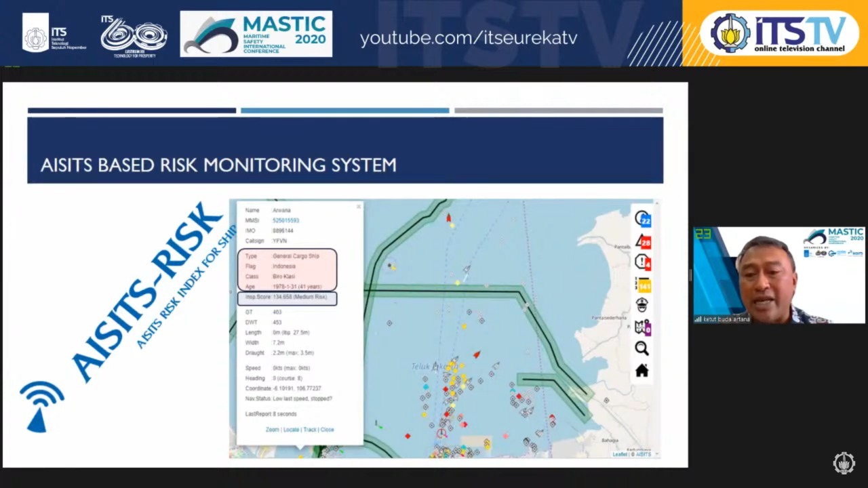868x488 pixels.
Task: Click the Zoom link in ship popup
Action: 272,430
